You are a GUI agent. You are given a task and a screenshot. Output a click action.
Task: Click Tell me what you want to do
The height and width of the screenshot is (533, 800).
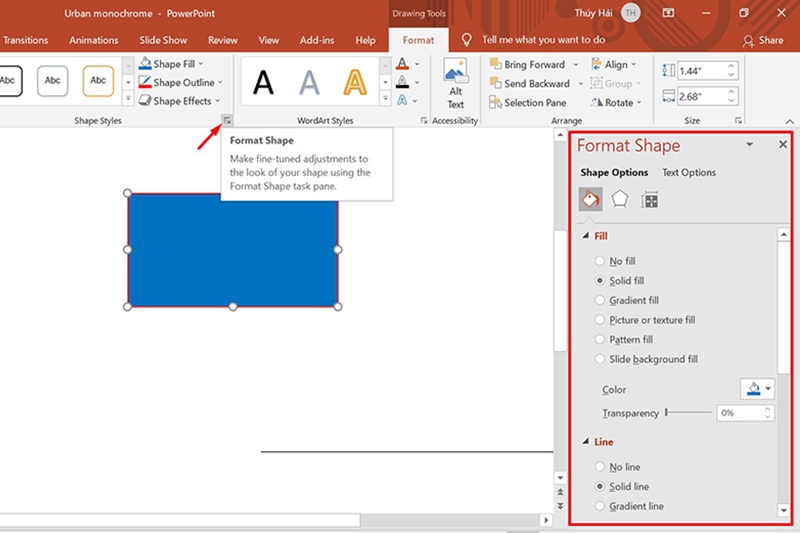click(543, 40)
